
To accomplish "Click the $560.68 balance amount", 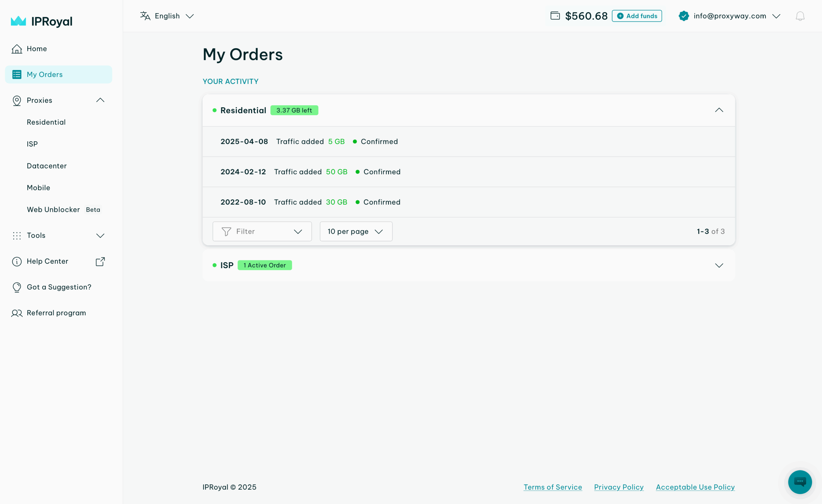I will pyautogui.click(x=586, y=16).
